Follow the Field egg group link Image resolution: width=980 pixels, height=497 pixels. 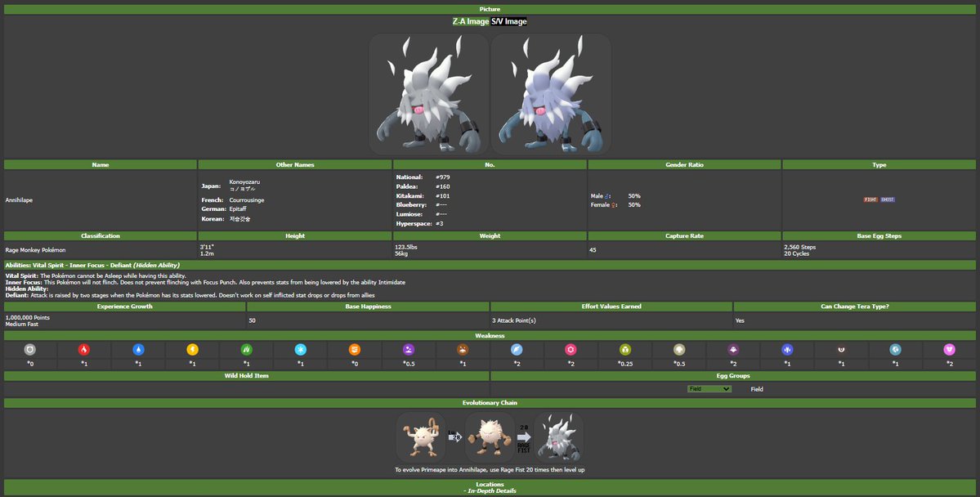click(757, 389)
